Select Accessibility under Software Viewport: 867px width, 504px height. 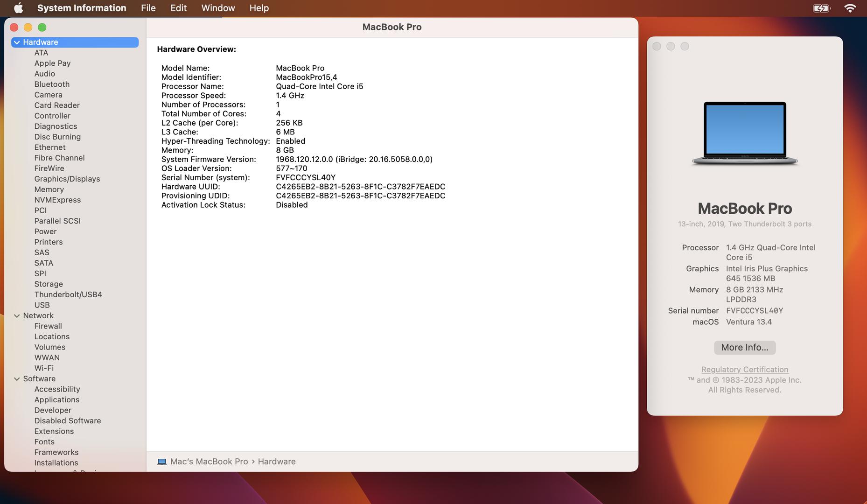[x=57, y=389]
